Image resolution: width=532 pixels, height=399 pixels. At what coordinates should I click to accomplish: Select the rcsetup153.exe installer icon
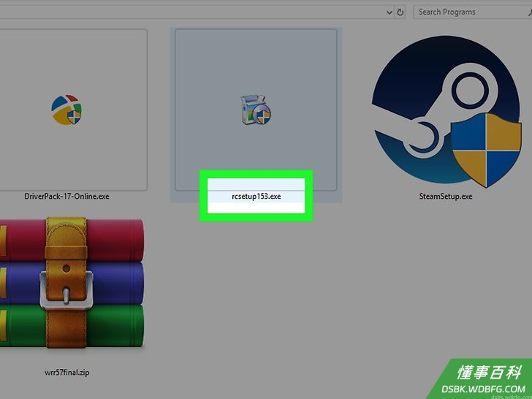(256, 110)
